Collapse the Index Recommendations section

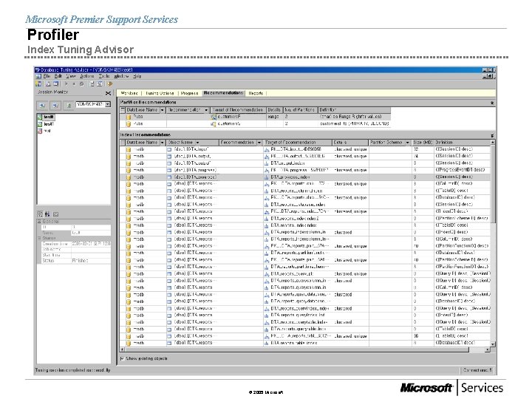pyautogui.click(x=492, y=135)
